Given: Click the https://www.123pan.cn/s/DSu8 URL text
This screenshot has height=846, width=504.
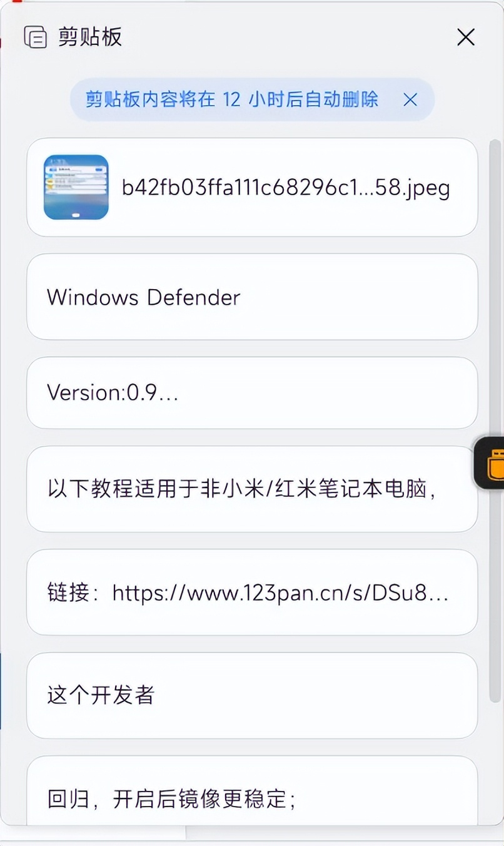Looking at the screenshot, I should 280,593.
